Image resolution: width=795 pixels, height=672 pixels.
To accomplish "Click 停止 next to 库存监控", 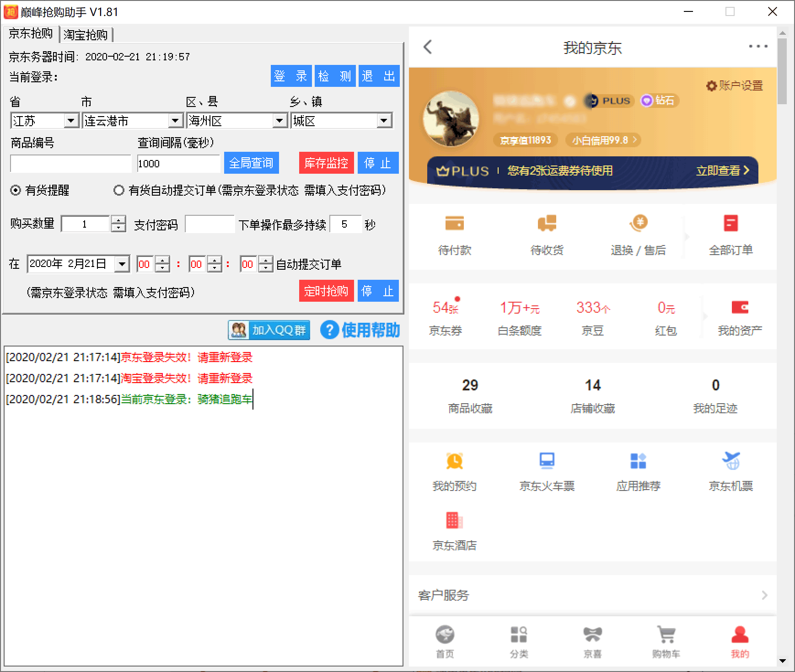I will click(x=378, y=163).
